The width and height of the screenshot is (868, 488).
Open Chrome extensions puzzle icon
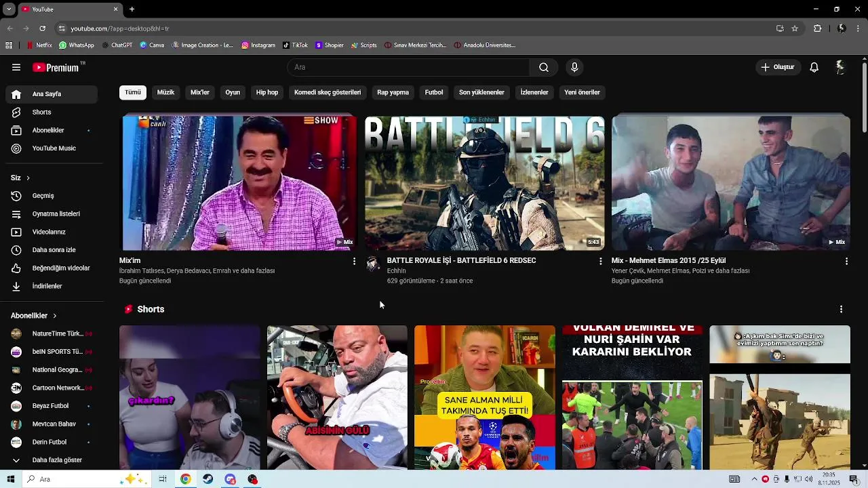817,28
